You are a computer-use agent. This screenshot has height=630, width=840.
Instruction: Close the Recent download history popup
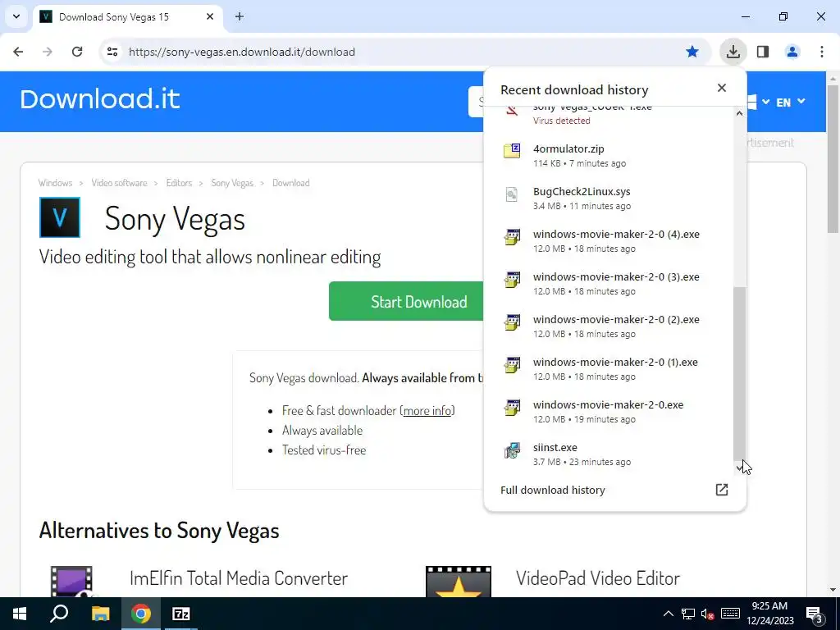(722, 88)
